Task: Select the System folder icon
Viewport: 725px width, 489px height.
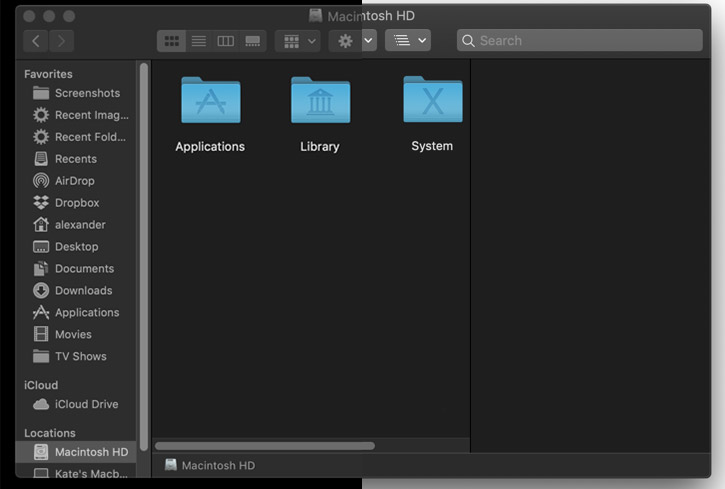Action: coord(433,99)
